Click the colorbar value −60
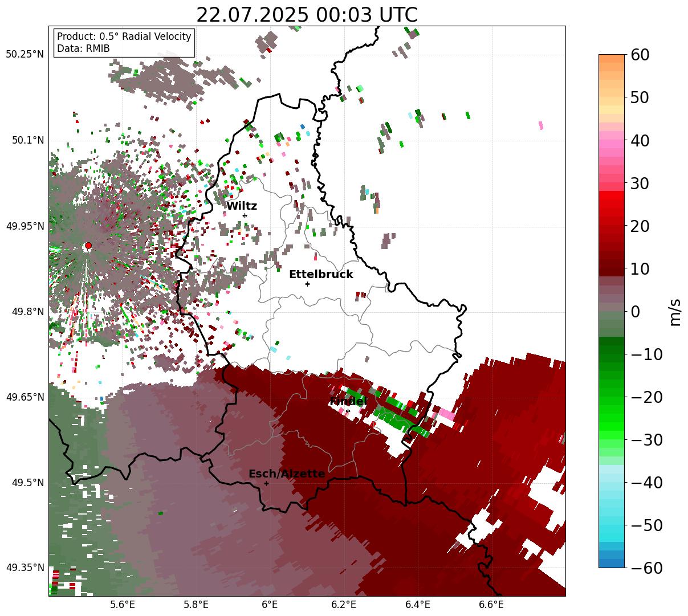 (646, 568)
